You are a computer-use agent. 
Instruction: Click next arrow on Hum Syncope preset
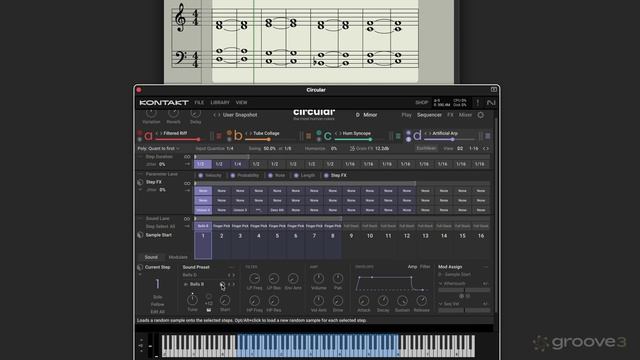pos(340,133)
